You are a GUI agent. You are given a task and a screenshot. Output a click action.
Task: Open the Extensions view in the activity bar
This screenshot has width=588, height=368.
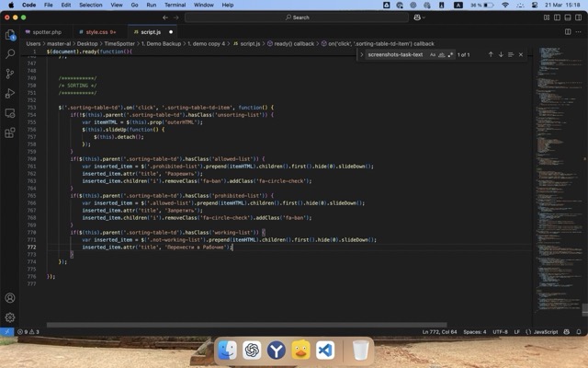point(10,132)
